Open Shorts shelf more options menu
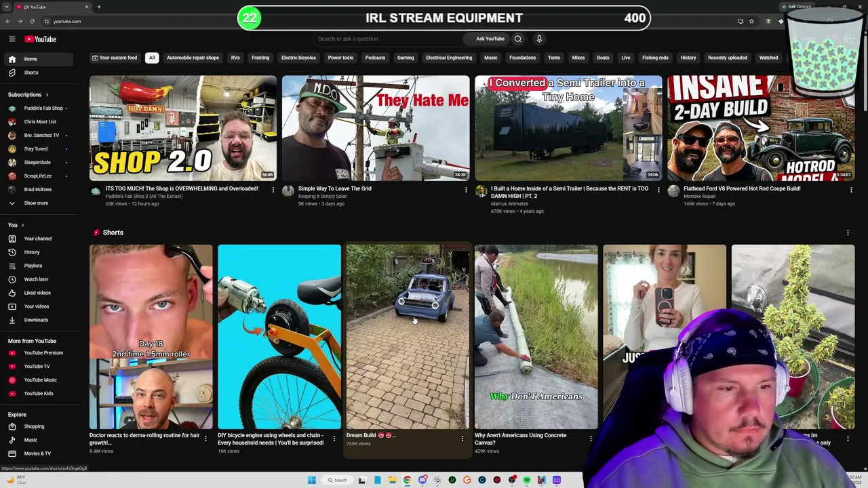 coord(848,232)
